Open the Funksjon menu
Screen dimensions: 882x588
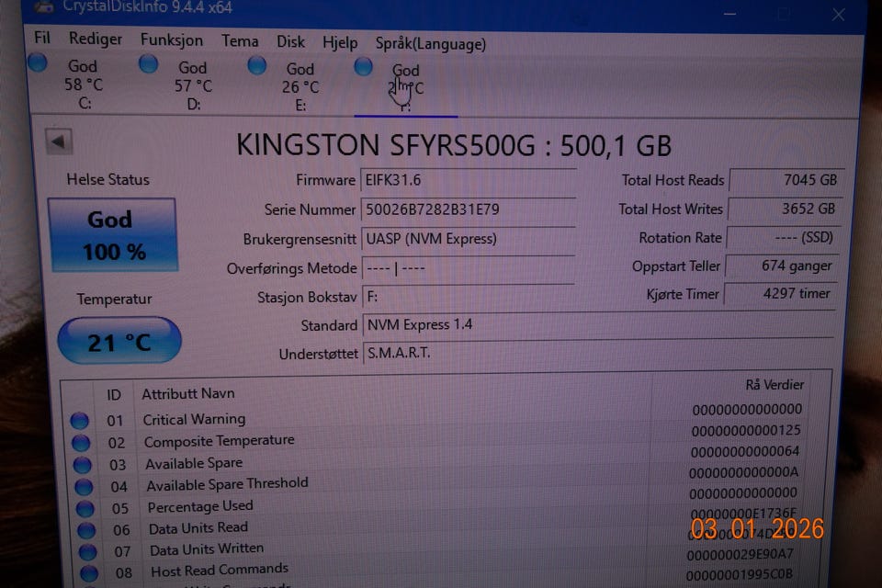pos(172,40)
